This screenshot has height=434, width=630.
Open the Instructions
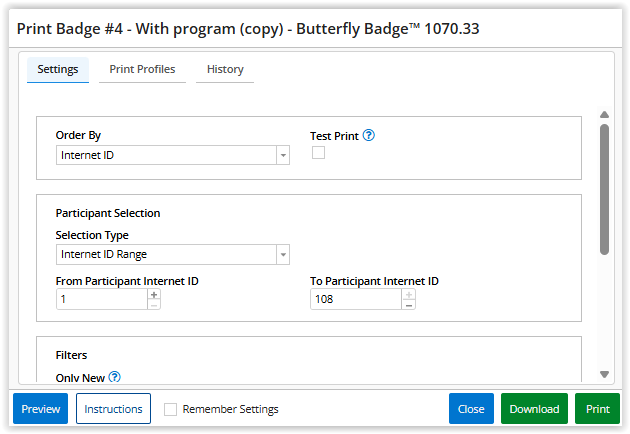[x=113, y=409]
